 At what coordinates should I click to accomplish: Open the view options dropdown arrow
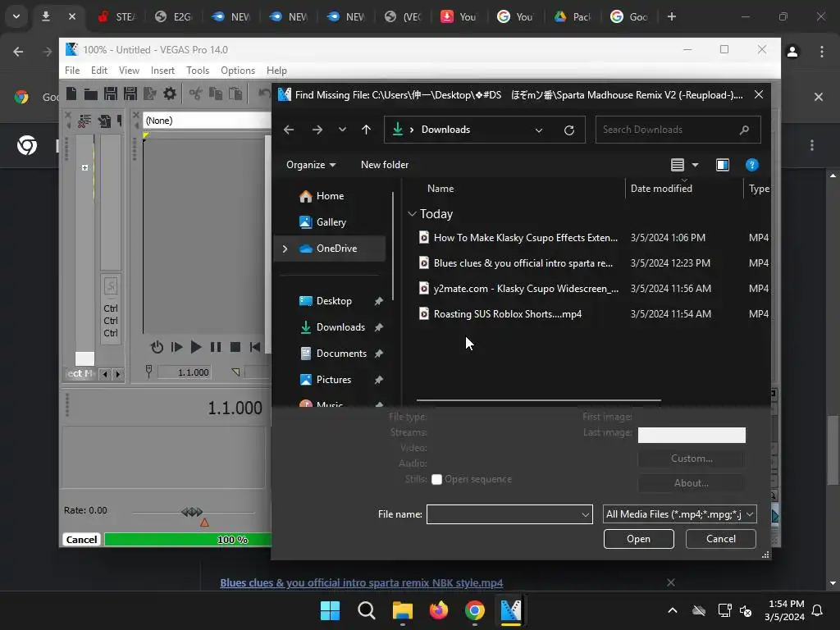(x=696, y=165)
